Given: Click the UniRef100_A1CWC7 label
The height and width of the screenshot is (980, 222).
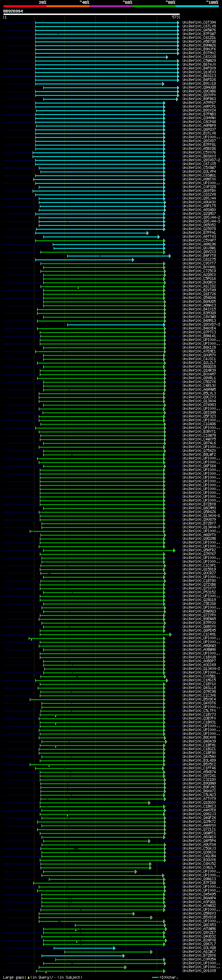Looking at the screenshot, I should click(199, 952).
